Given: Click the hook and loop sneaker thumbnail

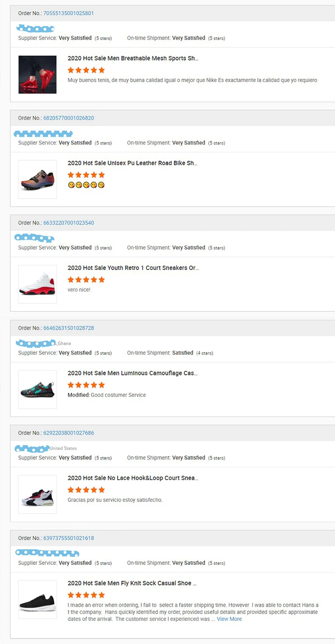Looking at the screenshot, I should [x=37, y=494].
